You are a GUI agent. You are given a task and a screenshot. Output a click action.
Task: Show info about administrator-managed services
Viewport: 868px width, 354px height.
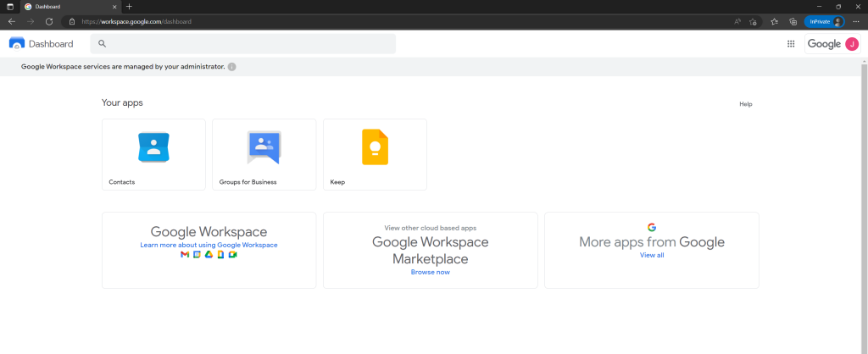click(232, 67)
